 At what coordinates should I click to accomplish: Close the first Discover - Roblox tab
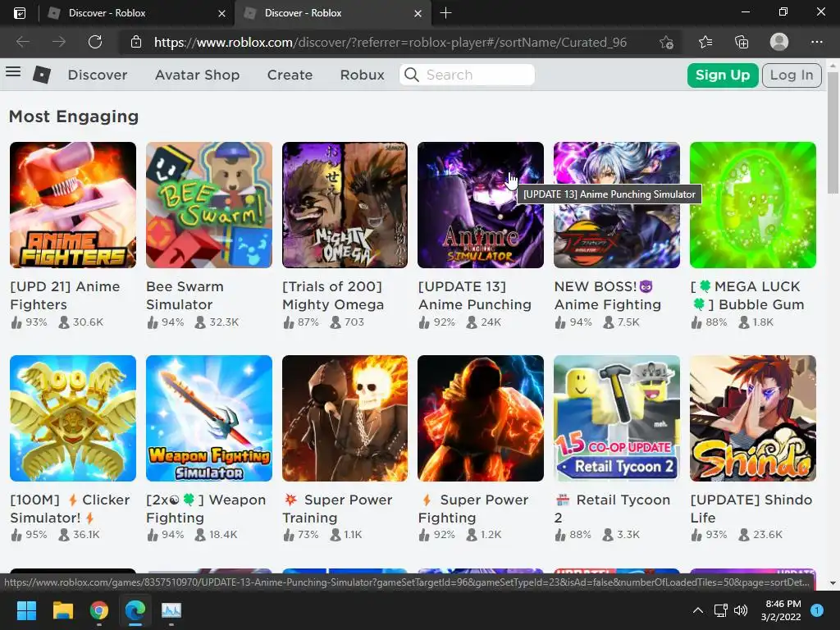221,13
